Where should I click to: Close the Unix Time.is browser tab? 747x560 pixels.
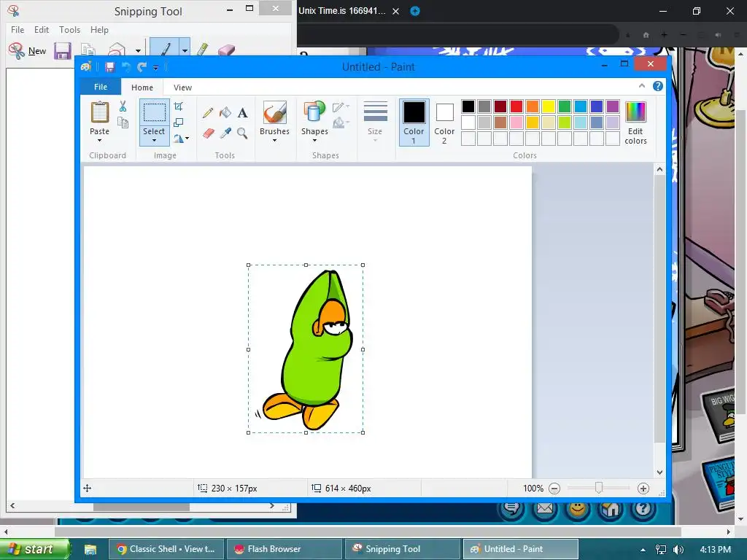tap(396, 12)
